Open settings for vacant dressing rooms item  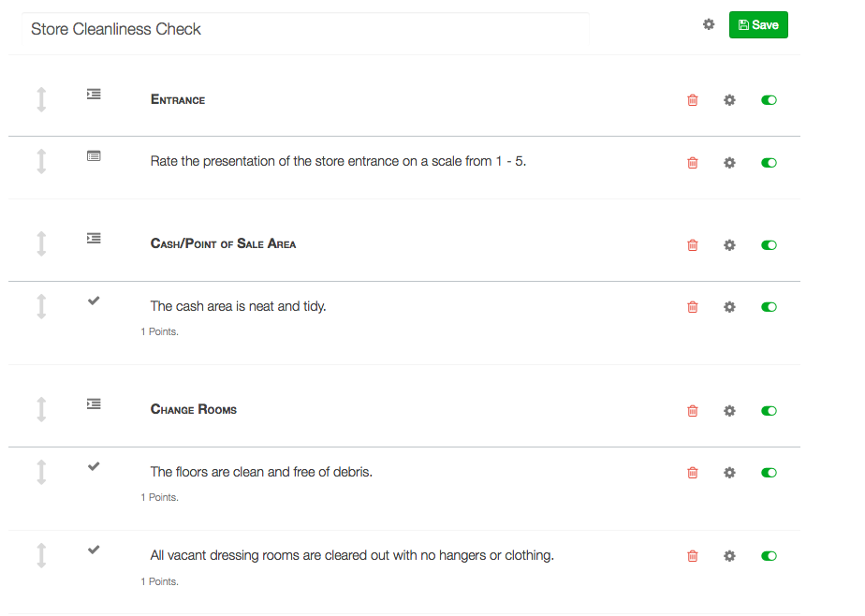click(729, 556)
